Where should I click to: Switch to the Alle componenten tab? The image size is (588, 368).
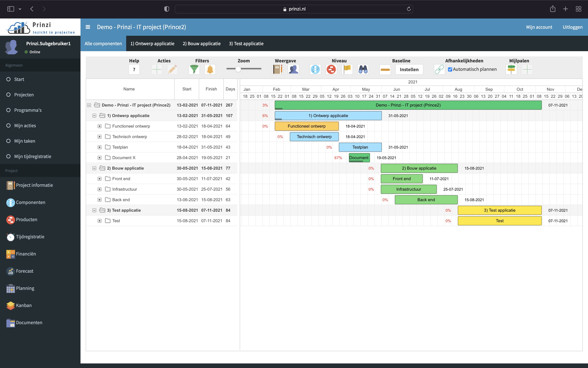(103, 44)
